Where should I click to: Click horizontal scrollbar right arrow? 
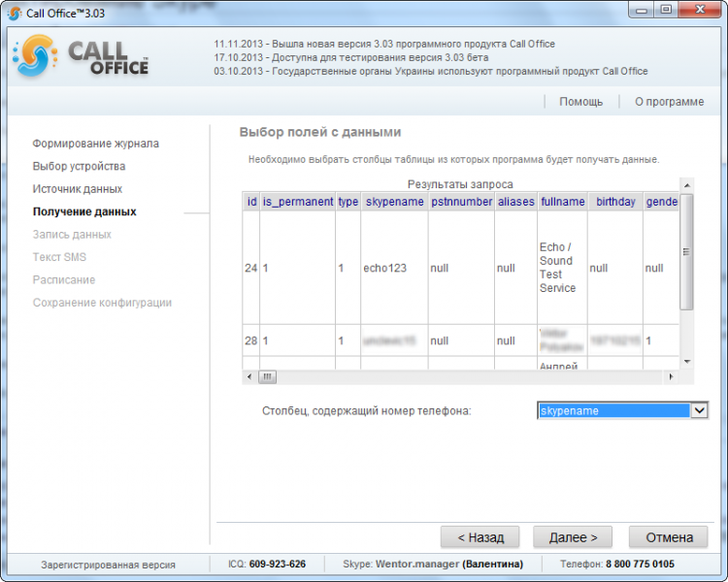(671, 376)
